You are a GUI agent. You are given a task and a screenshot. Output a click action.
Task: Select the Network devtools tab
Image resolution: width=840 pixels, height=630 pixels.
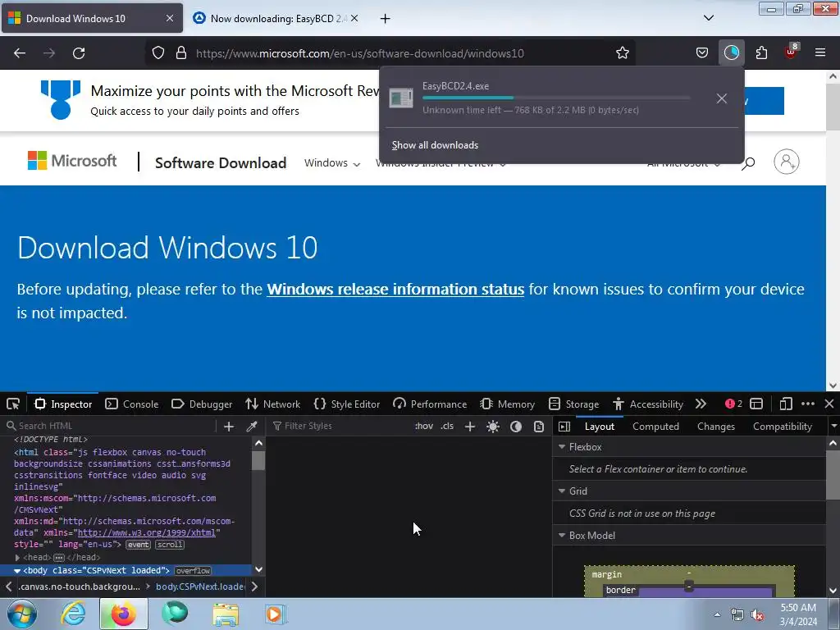click(272, 404)
